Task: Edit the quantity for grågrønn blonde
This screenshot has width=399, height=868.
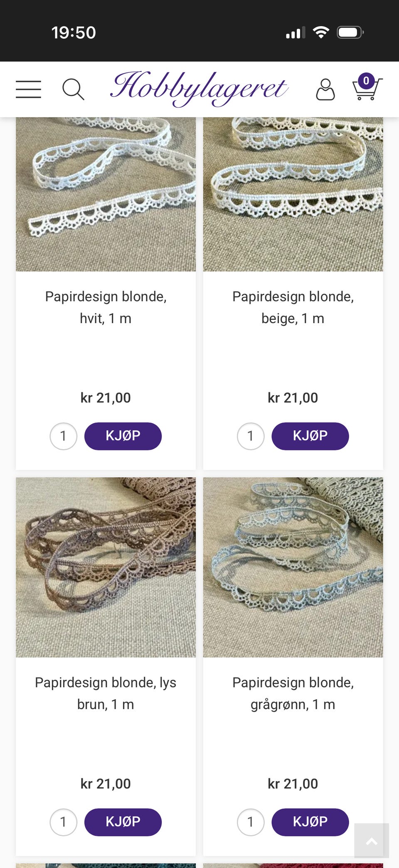Action: point(251,822)
